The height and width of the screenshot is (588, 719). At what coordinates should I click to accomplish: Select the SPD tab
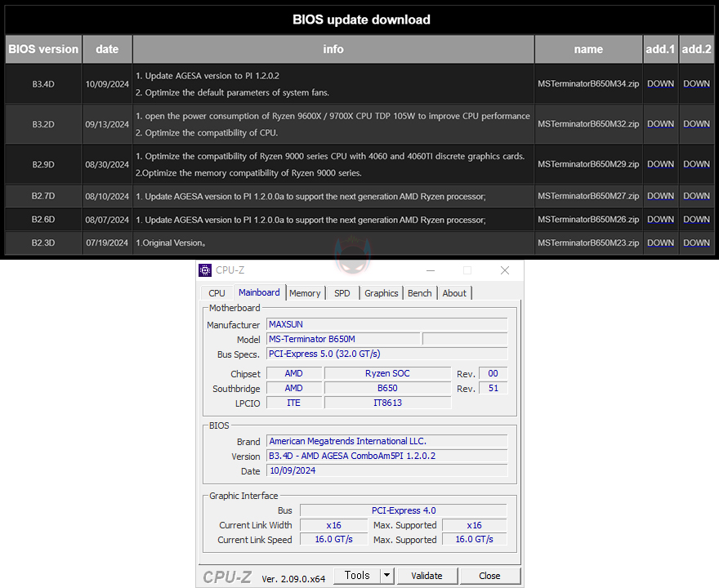(x=342, y=293)
